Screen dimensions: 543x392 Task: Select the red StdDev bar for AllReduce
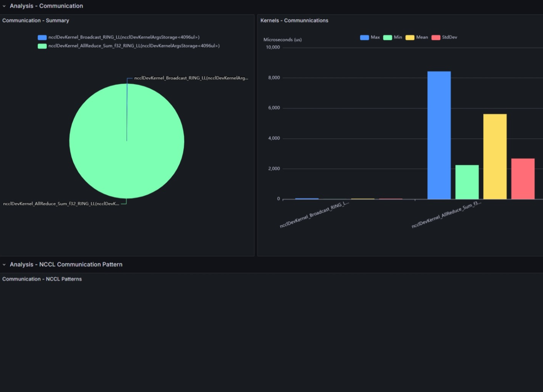(x=523, y=179)
